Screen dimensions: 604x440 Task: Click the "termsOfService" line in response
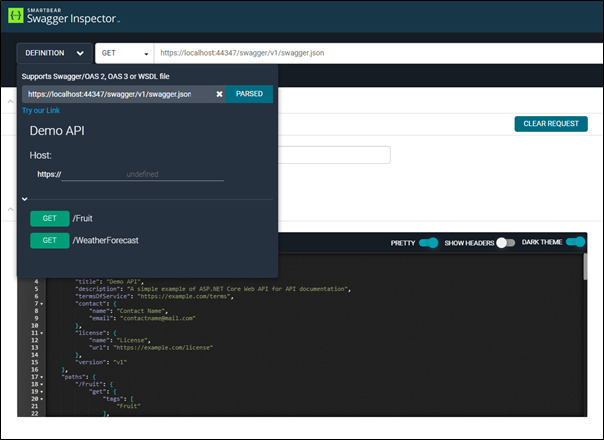click(154, 296)
